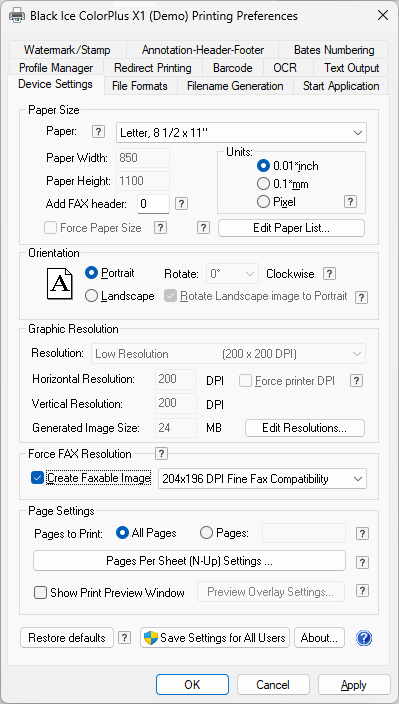Image resolution: width=399 pixels, height=704 pixels.
Task: Open the Barcode tab
Action: [232, 68]
